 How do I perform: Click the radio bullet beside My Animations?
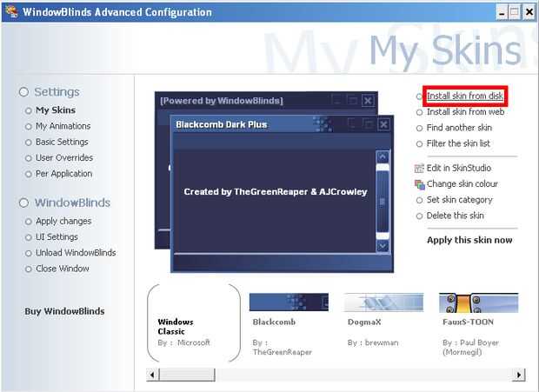click(29, 127)
